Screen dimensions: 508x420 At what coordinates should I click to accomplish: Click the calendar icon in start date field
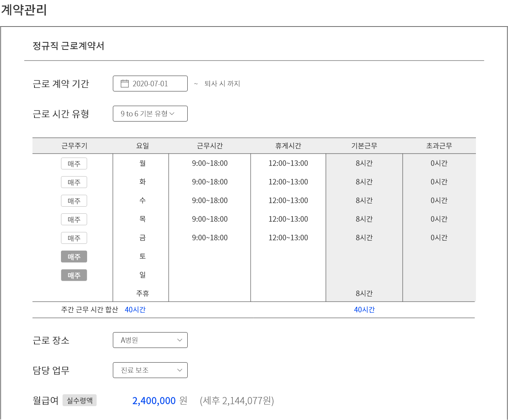click(x=125, y=84)
